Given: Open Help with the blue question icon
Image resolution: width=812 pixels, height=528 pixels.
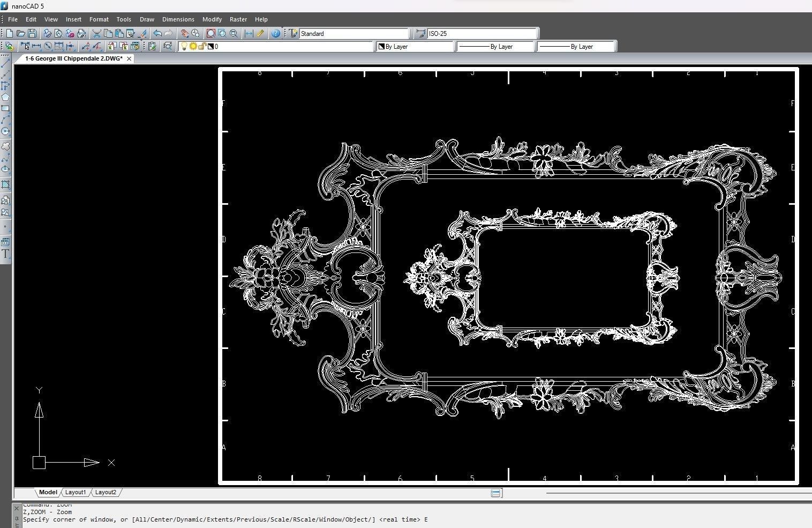Looking at the screenshot, I should point(275,33).
